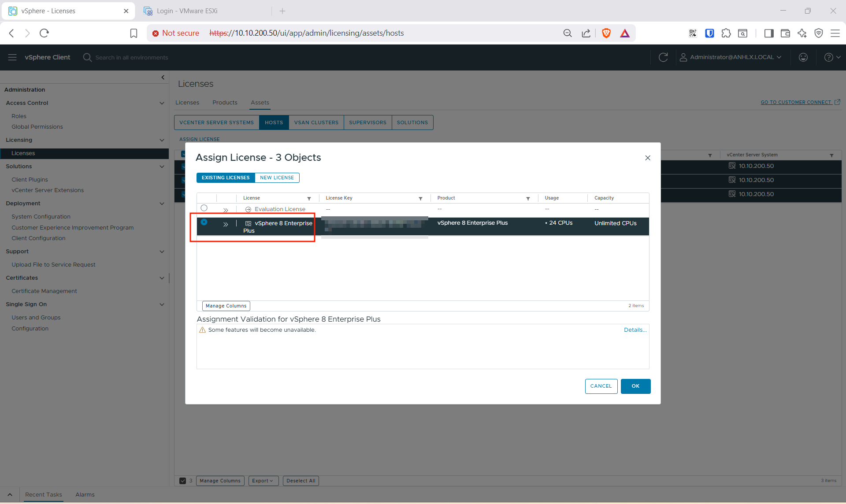Confirm license assignment with OK
846x504 pixels.
(635, 386)
